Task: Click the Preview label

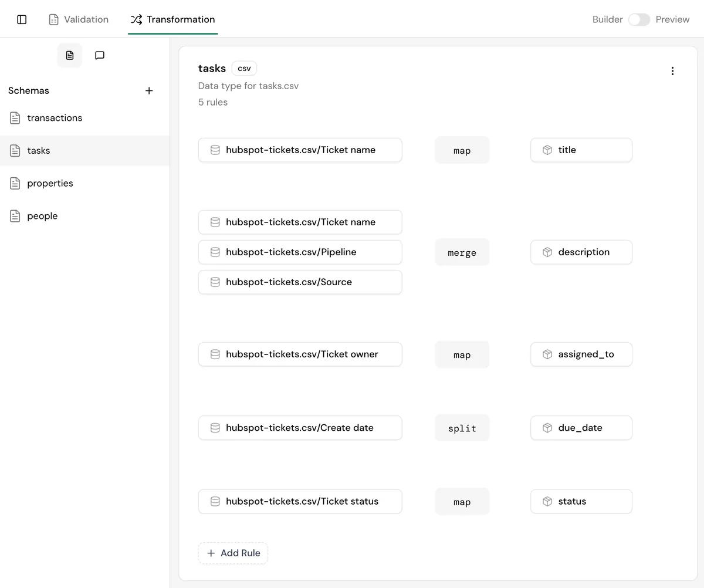Action: [x=672, y=19]
